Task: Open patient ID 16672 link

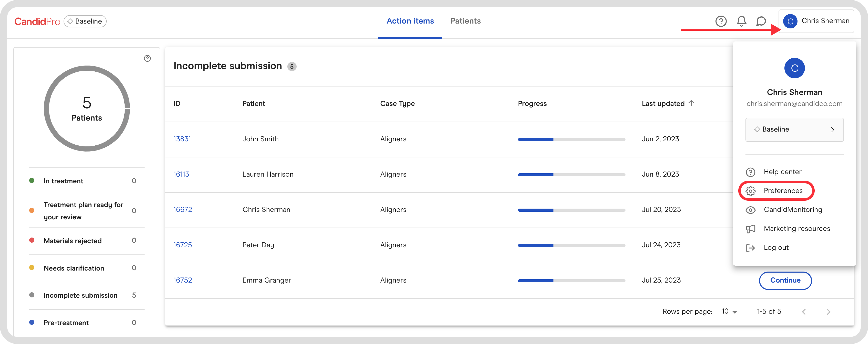Action: pyautogui.click(x=183, y=209)
